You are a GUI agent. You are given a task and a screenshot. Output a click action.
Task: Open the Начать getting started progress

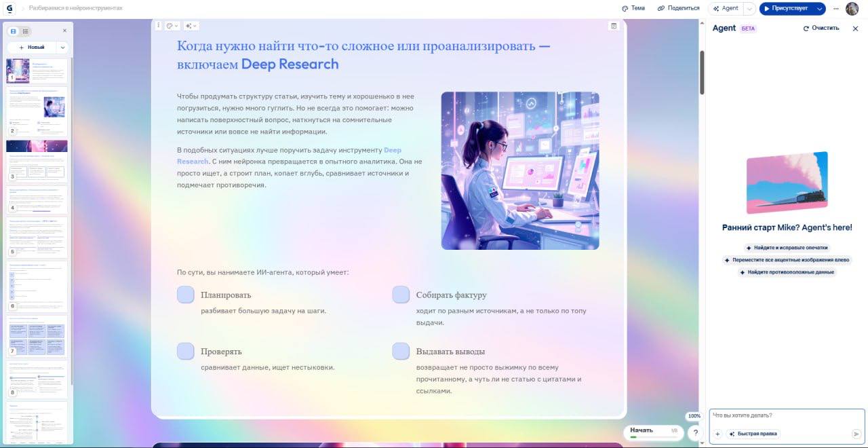click(x=654, y=432)
